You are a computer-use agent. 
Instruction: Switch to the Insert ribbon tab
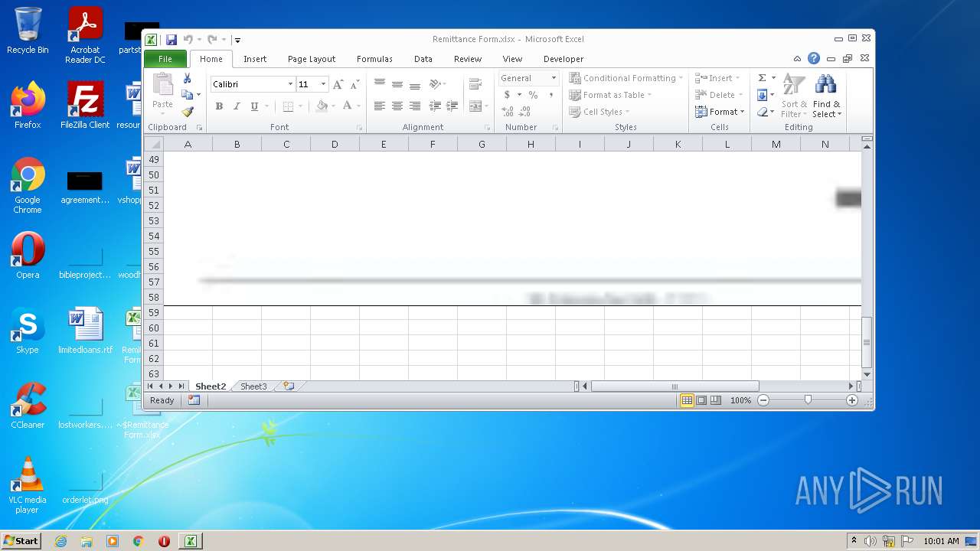pos(255,59)
